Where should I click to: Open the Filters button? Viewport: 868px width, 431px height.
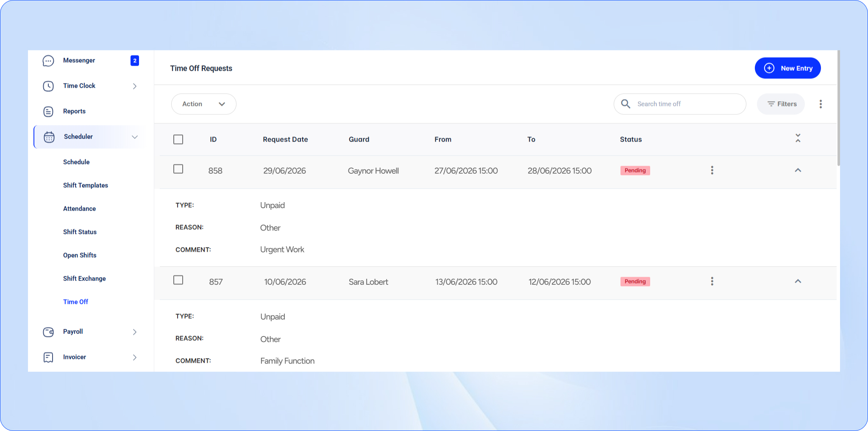coord(781,104)
